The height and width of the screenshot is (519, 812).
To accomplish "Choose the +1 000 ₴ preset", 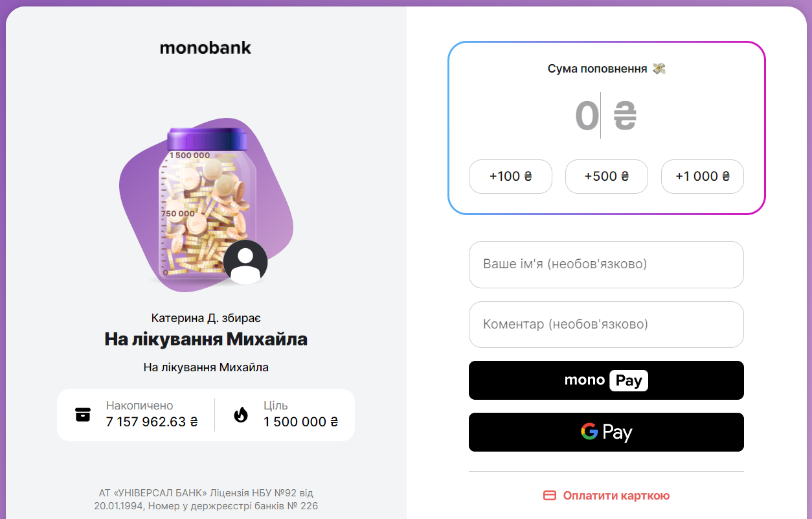I will (702, 176).
